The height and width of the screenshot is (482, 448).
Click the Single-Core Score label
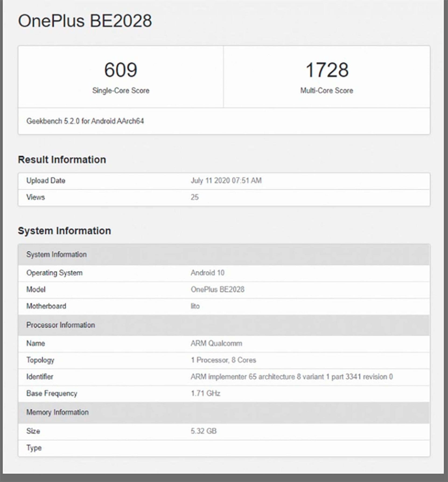tap(121, 91)
